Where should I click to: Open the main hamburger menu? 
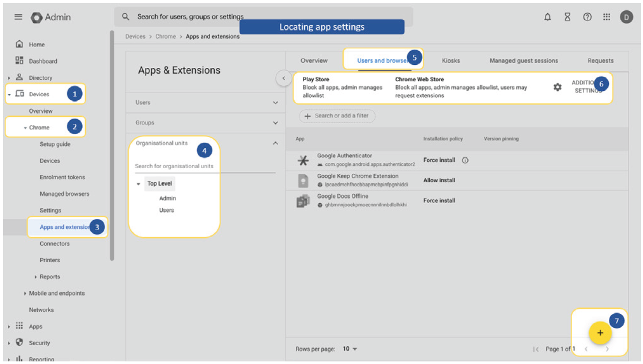tap(18, 17)
